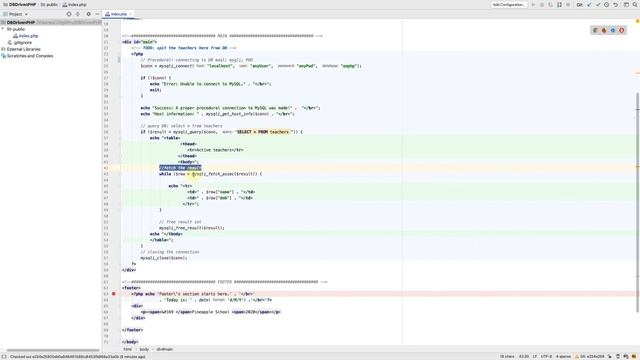Click the mysqli_free_result($result) line

click(191, 228)
